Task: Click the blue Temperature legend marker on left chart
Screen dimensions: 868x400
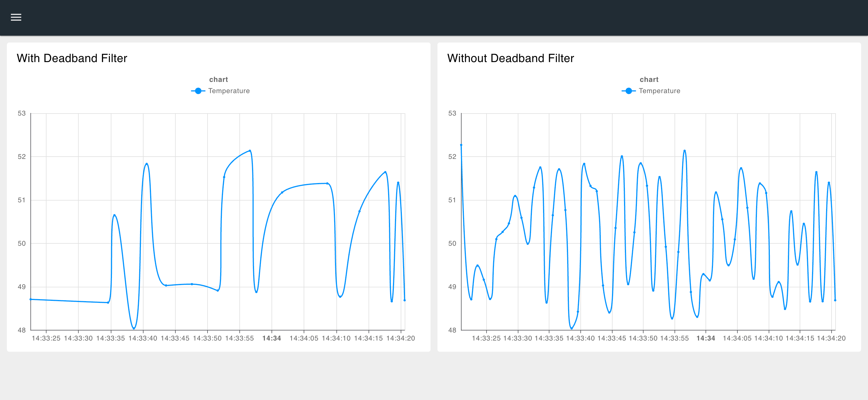Action: (x=198, y=91)
